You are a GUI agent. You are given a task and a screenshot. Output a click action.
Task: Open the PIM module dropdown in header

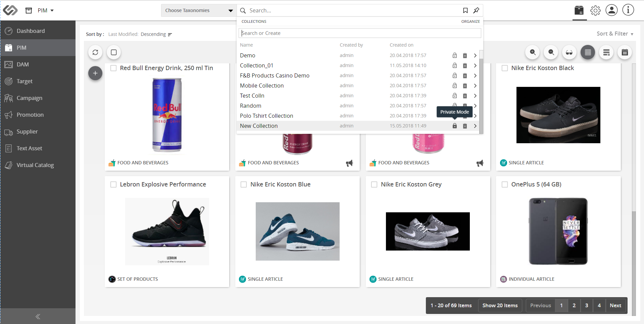click(46, 10)
